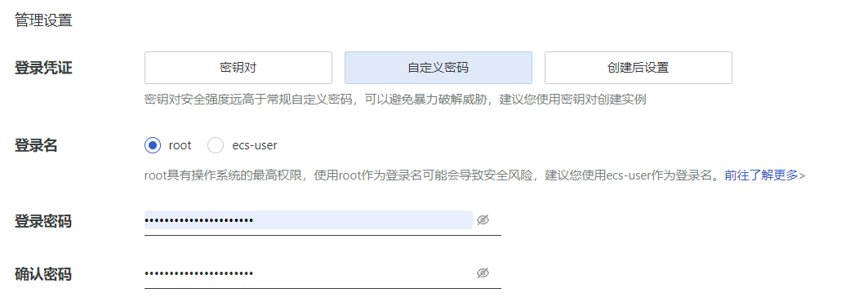The image size is (868, 306).
Task: Click the 登录名 field label
Action: click(36, 145)
